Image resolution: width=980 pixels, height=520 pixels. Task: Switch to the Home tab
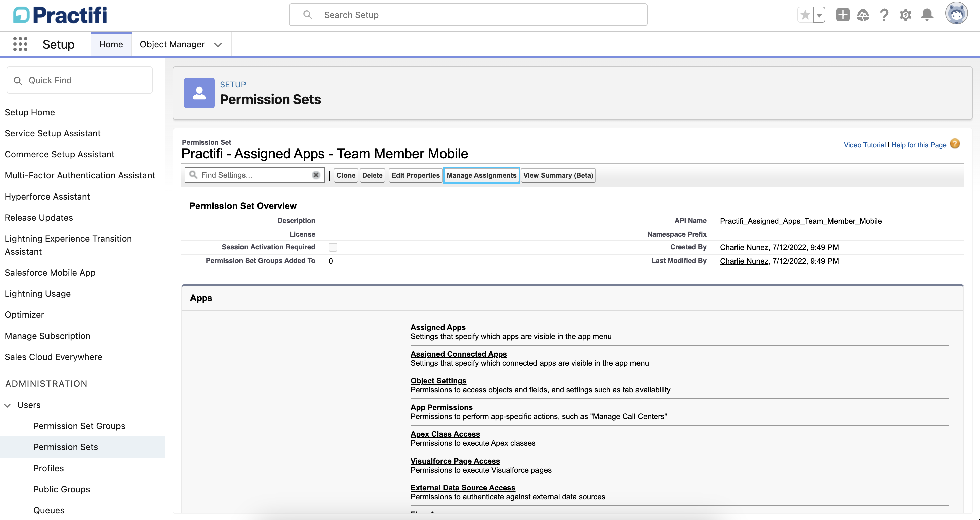[111, 44]
